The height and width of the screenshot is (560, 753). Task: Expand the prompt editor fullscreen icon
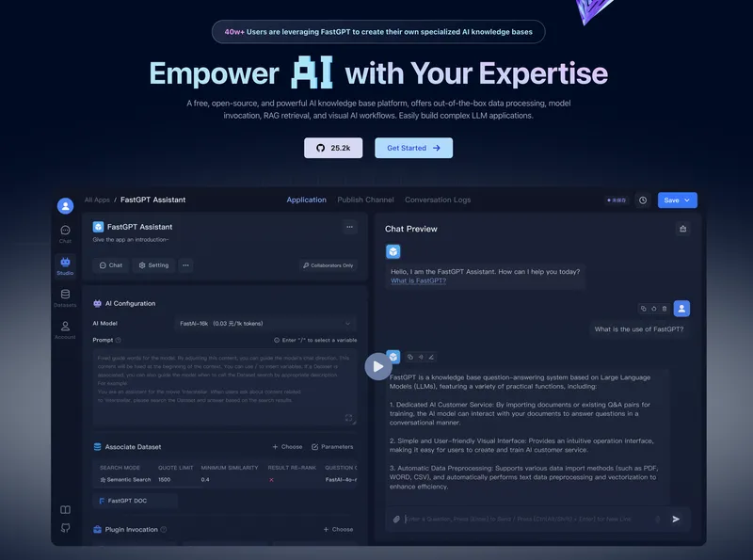(348, 418)
